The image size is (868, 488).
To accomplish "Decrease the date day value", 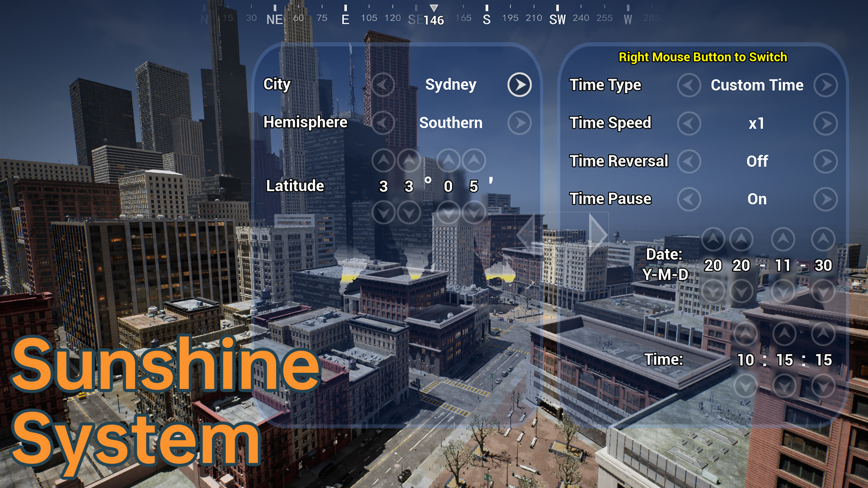I will coord(823,291).
